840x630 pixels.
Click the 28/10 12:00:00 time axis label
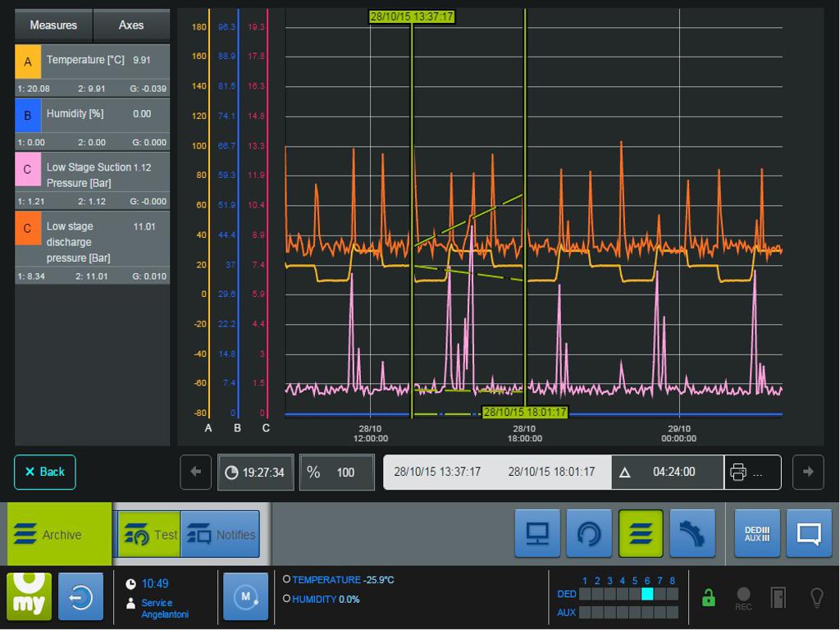[x=370, y=433]
